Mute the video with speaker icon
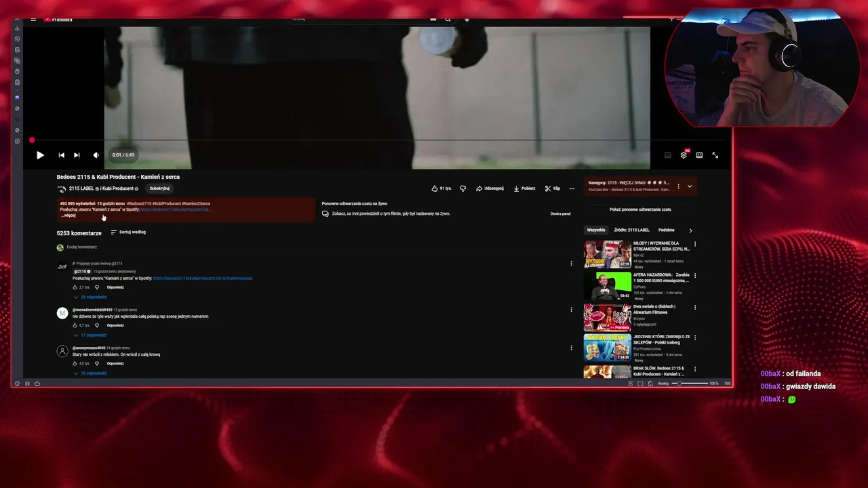Screen dimensions: 868x488 click(96, 155)
